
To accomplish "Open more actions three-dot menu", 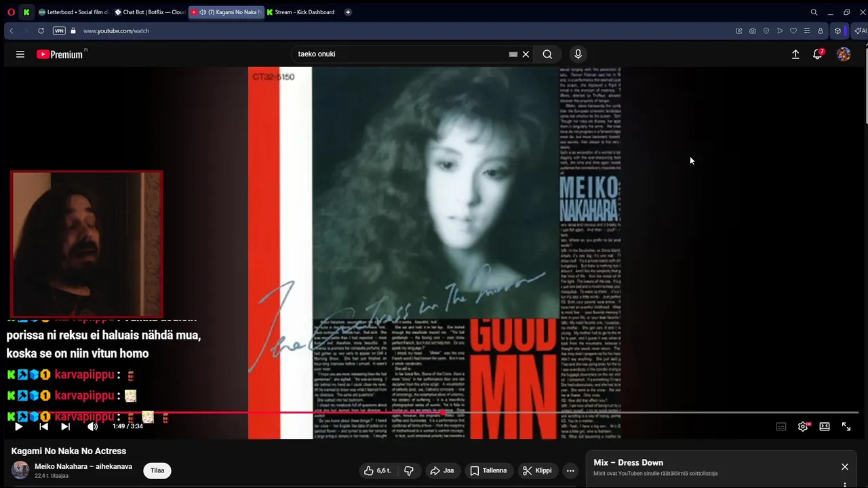I will (x=570, y=470).
